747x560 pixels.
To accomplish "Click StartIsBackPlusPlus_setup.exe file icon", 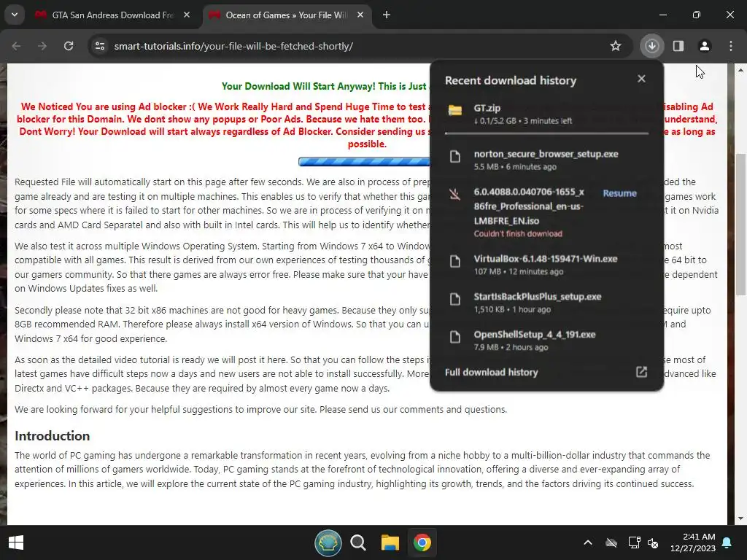I will click(x=455, y=299).
